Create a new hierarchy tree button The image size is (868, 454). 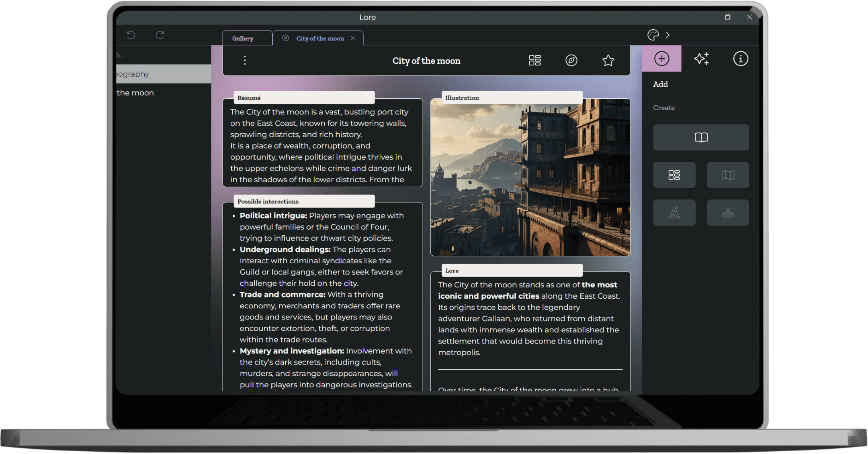(x=728, y=212)
